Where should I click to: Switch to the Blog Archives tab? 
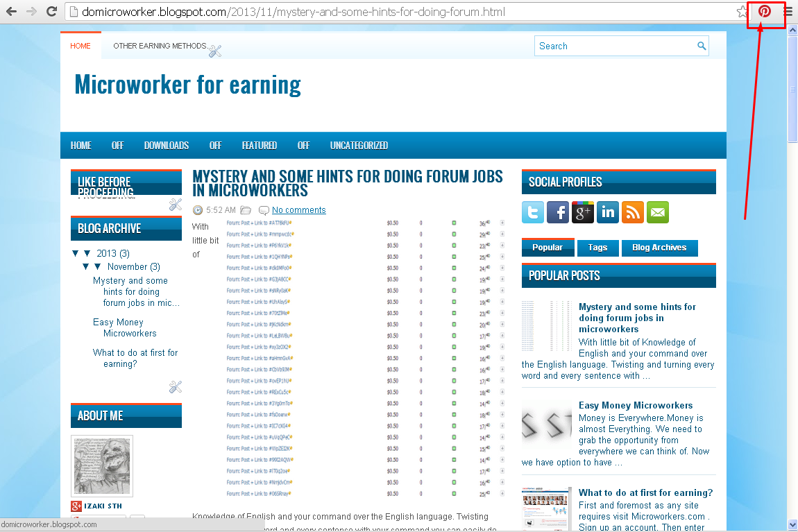click(659, 248)
